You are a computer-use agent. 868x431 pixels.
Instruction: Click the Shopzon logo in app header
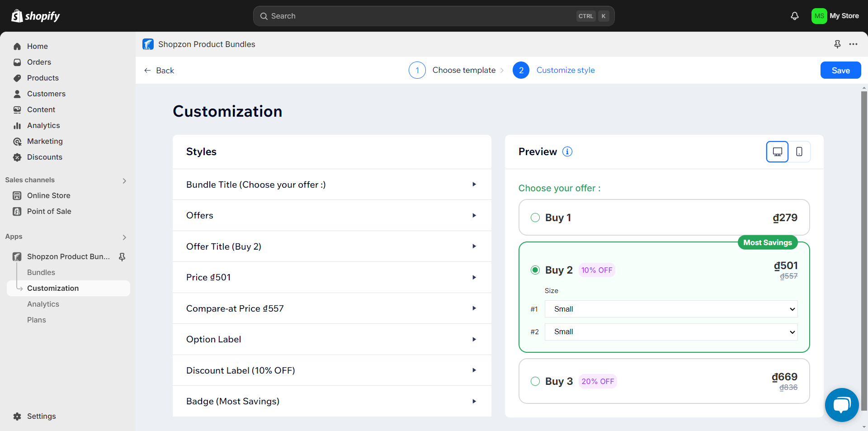coord(148,44)
